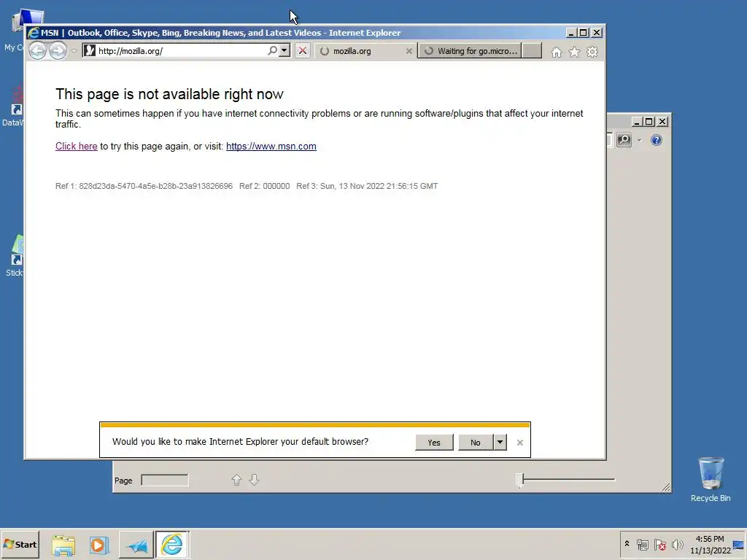Click the search magnifier icon in background window
Viewport: 747px width, 560px height.
[x=624, y=140]
